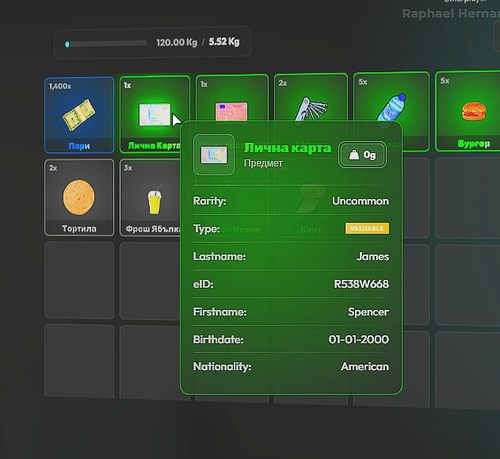
Task: Click the James lastname value
Action: pyautogui.click(x=373, y=256)
